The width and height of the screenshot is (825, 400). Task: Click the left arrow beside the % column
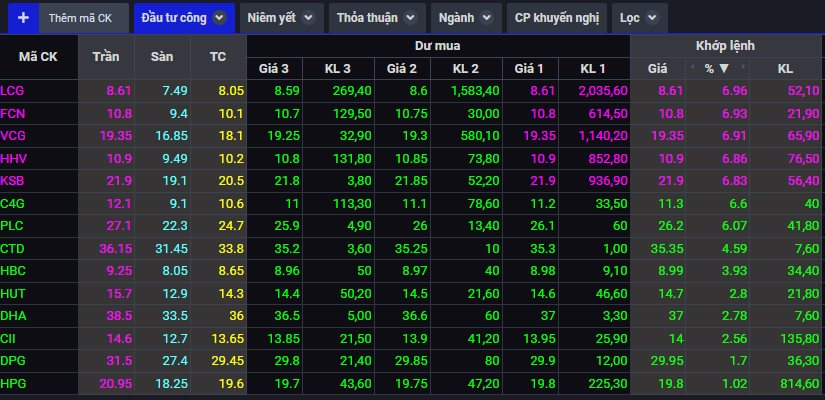pos(692,68)
